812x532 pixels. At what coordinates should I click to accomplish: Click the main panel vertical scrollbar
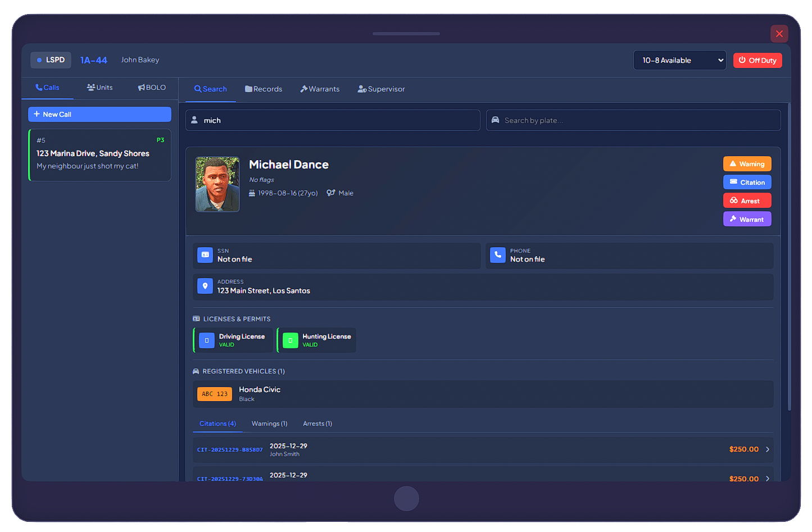pyautogui.click(x=789, y=257)
